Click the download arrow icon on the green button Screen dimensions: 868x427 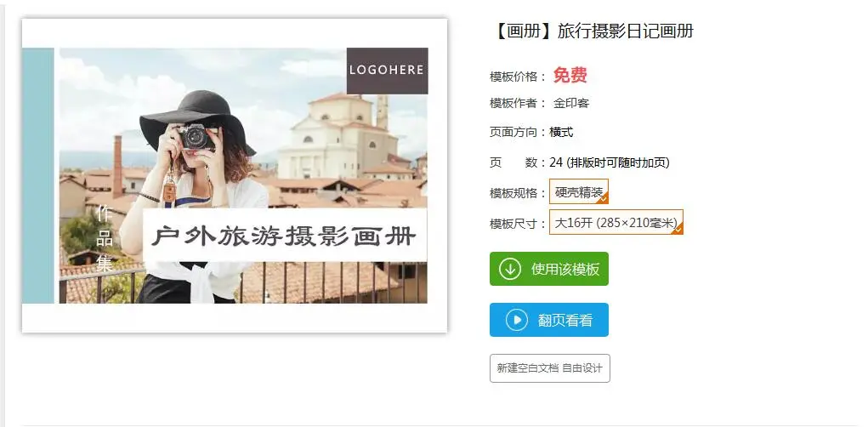[x=510, y=269]
